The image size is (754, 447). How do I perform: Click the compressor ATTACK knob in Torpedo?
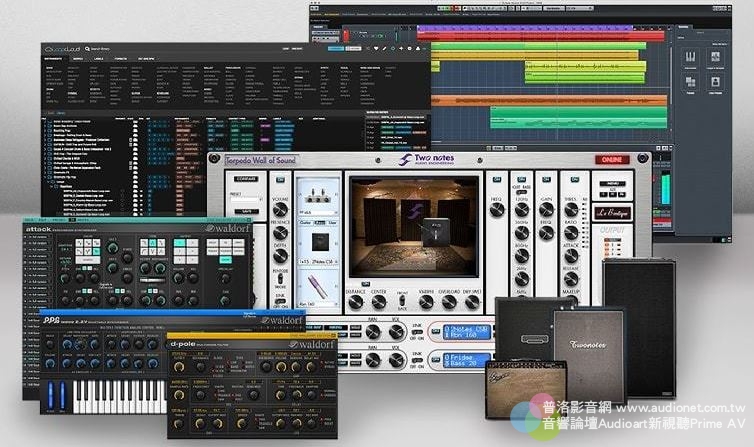pyautogui.click(x=571, y=256)
